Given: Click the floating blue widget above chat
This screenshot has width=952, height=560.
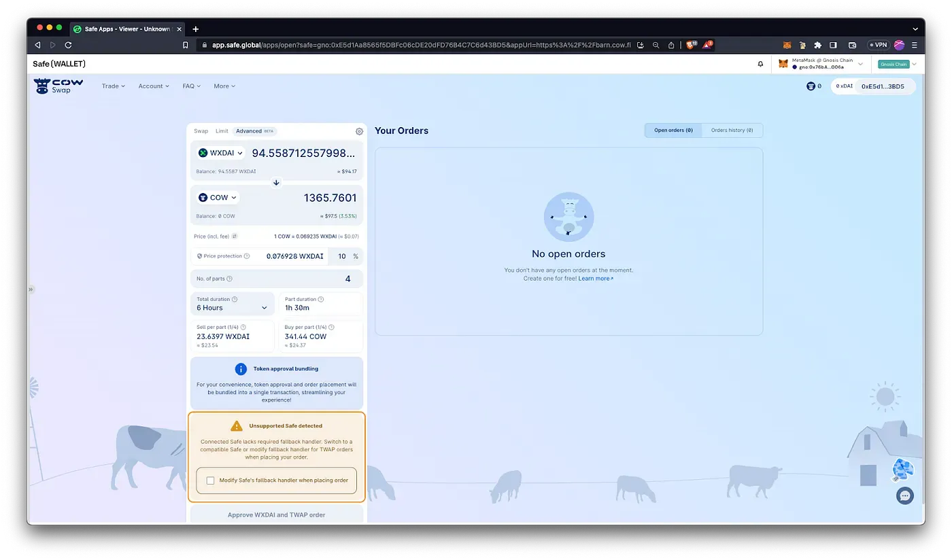Looking at the screenshot, I should [x=902, y=470].
